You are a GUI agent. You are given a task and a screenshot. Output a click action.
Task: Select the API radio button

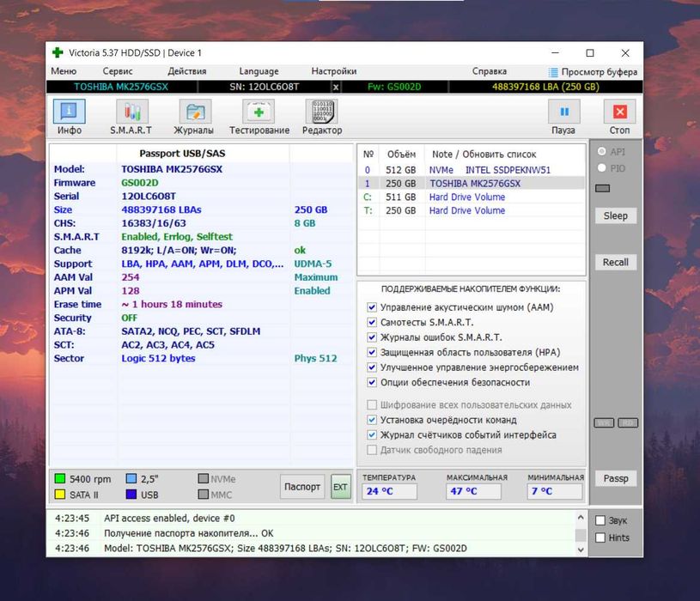(x=602, y=151)
